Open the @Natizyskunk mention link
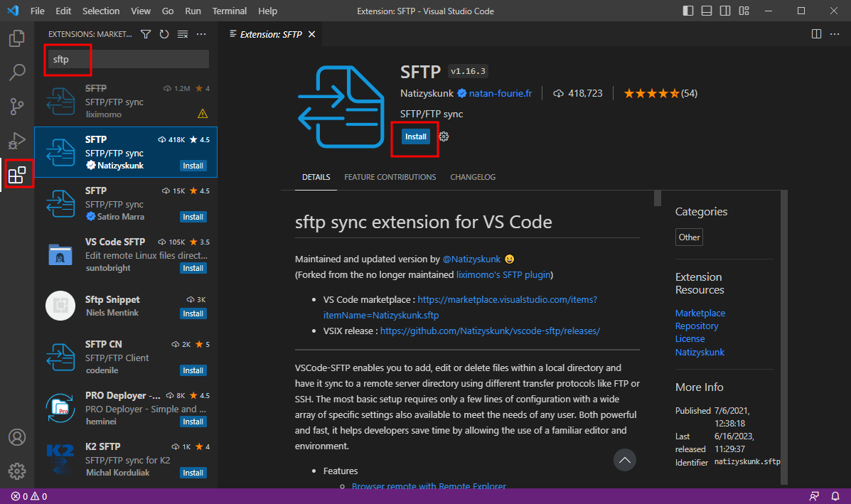 pos(471,259)
